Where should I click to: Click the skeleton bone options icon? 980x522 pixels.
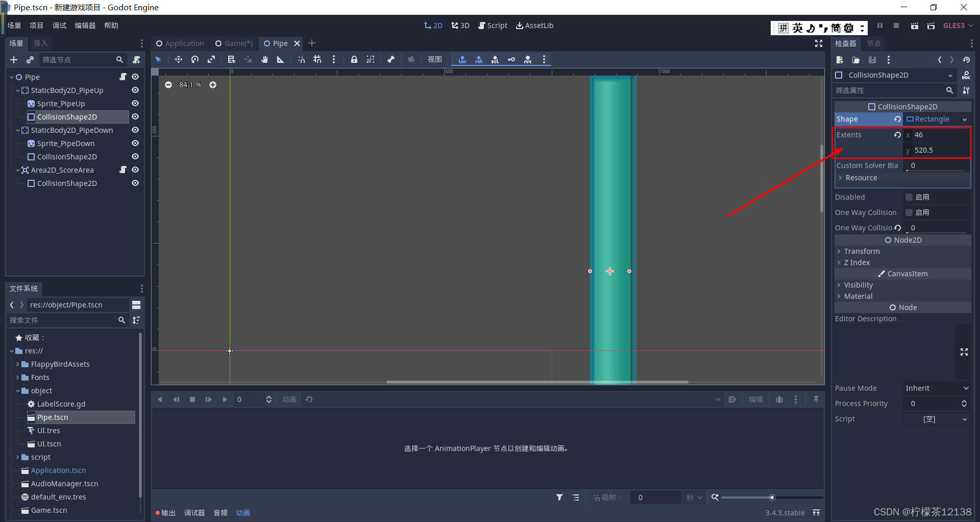coord(391,60)
